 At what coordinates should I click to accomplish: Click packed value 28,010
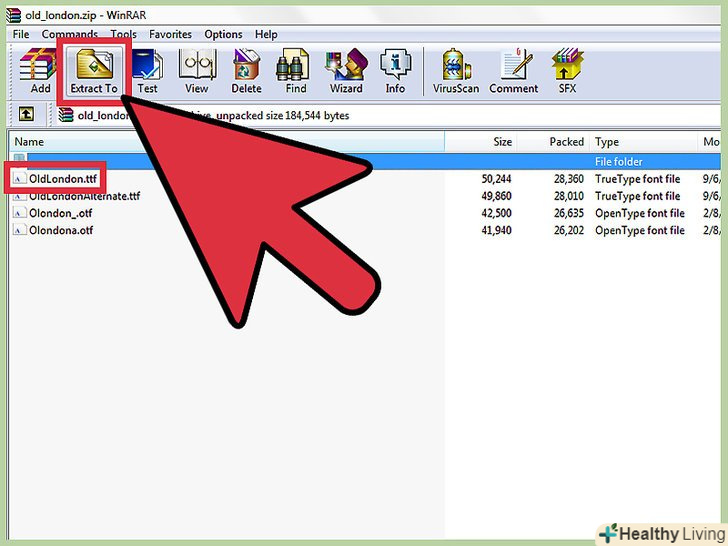click(569, 196)
